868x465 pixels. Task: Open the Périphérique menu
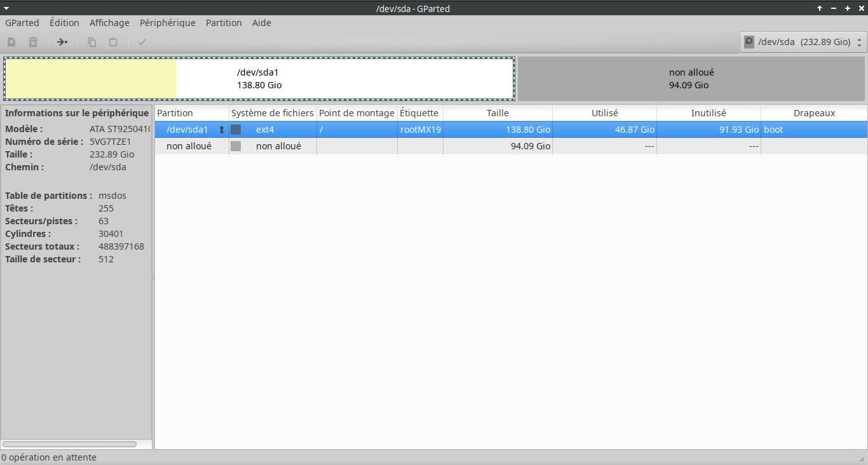point(168,23)
